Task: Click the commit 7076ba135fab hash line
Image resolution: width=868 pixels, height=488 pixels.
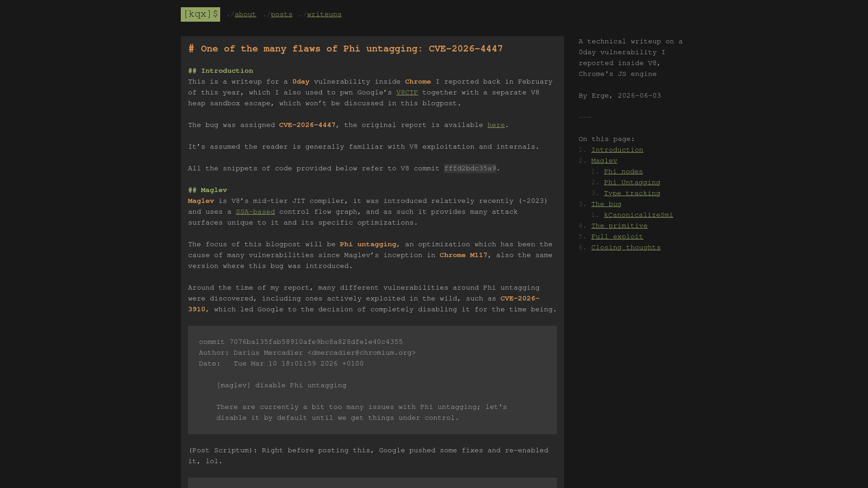Action: click(x=301, y=342)
